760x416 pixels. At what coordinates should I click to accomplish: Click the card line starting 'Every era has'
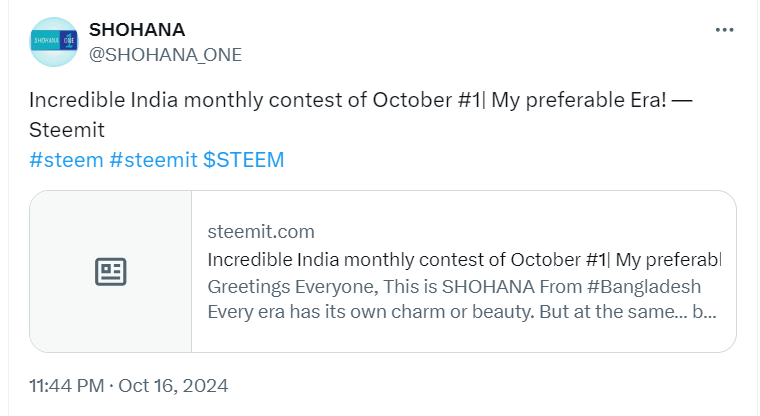pyautogui.click(x=462, y=312)
